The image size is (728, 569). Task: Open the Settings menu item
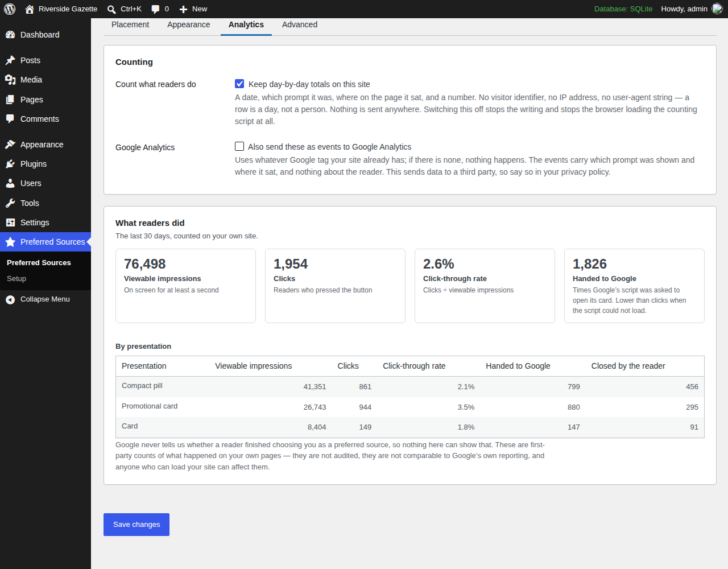pos(45,222)
